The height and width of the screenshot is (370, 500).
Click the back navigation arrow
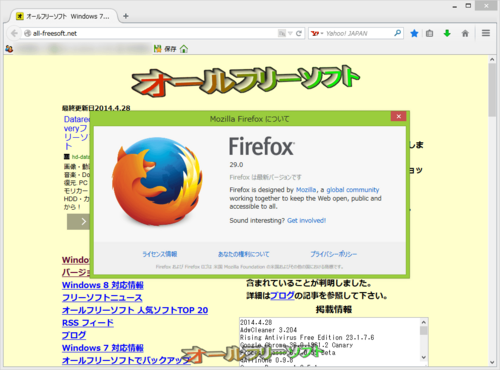[x=14, y=33]
